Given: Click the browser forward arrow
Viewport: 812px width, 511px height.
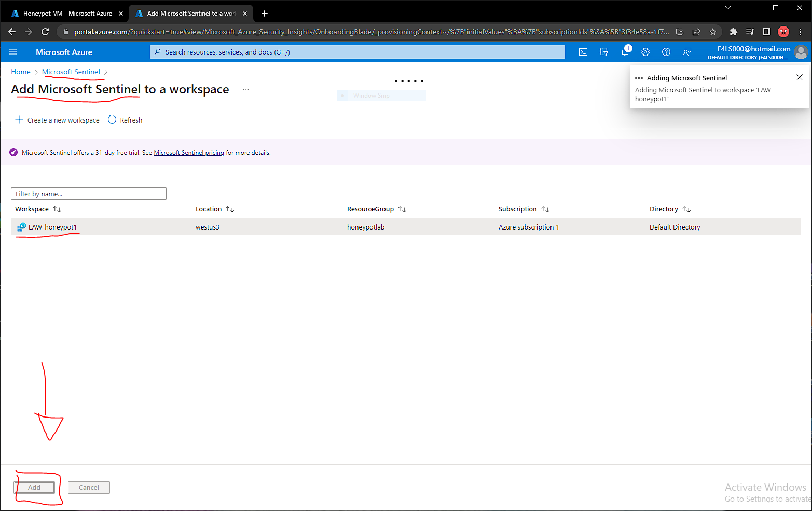Looking at the screenshot, I should click(29, 32).
